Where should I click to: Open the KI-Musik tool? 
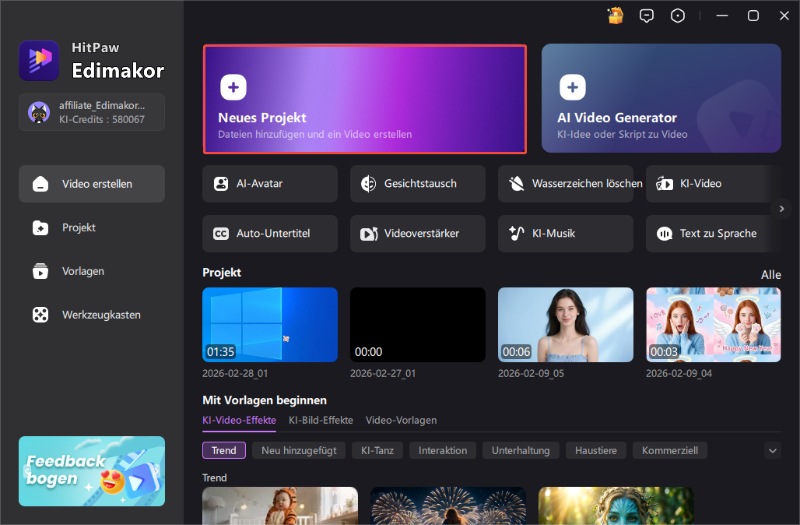click(x=565, y=234)
